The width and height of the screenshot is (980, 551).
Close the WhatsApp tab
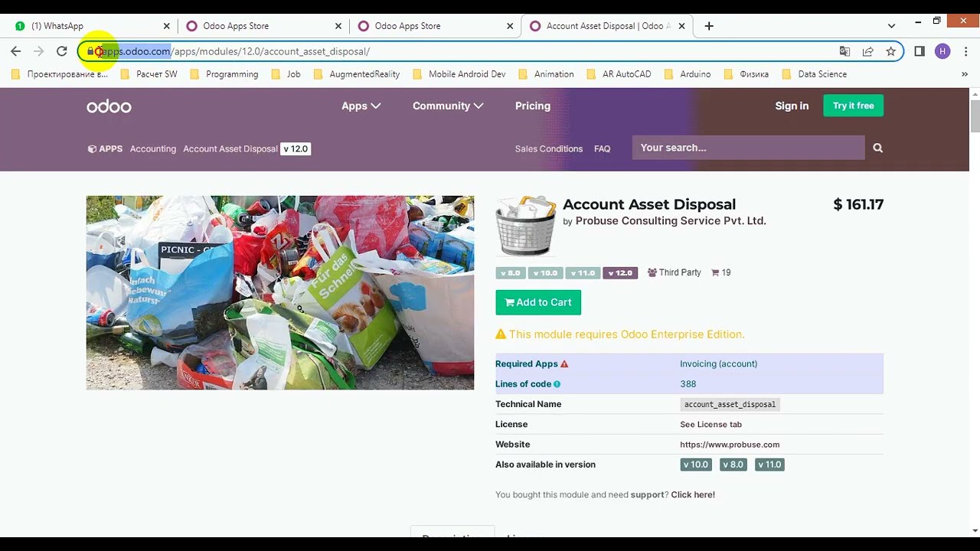166,26
